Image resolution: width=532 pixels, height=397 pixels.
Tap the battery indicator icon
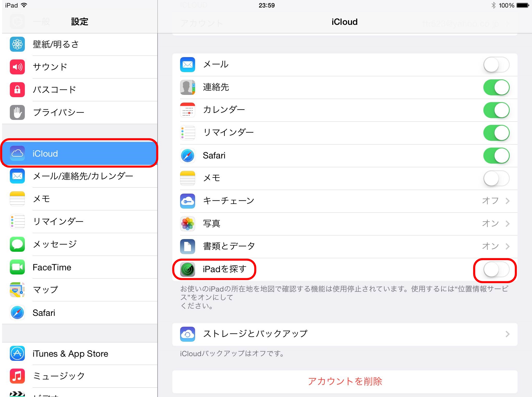coord(523,5)
